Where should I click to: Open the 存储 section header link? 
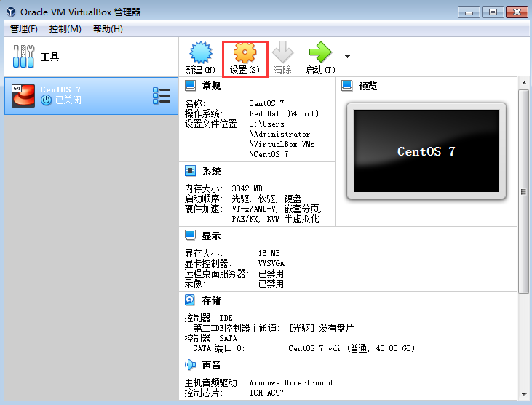coord(211,300)
